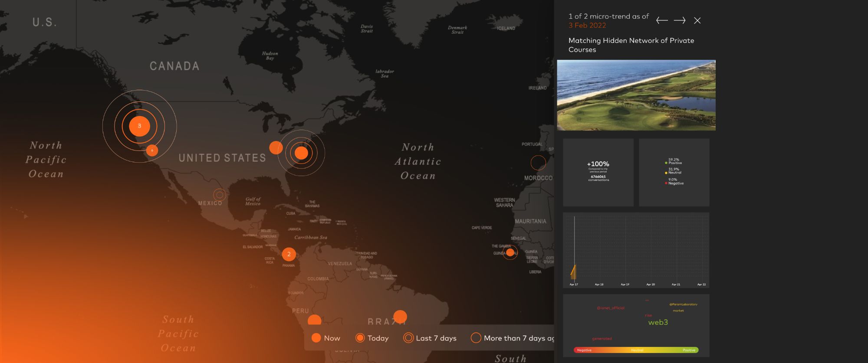Toggle 'More than 7 days ago' legend filter

point(512,338)
